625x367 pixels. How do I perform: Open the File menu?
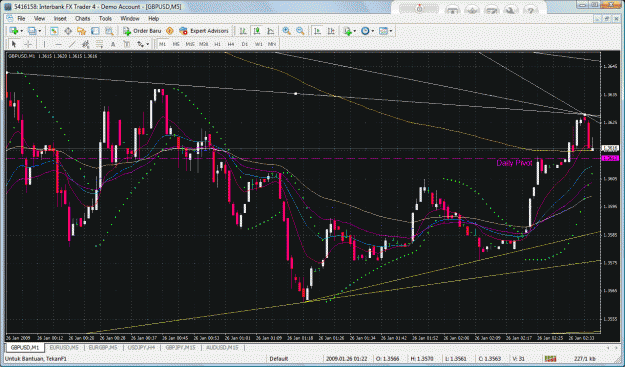(21, 19)
